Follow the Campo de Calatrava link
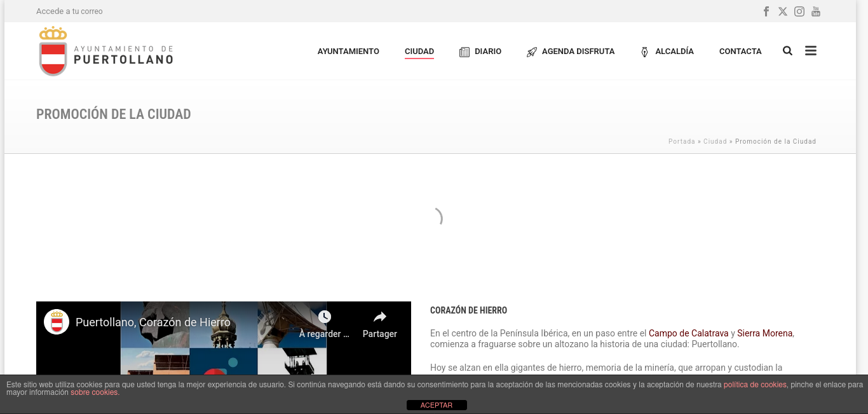Image resolution: width=868 pixels, height=414 pixels. [689, 333]
